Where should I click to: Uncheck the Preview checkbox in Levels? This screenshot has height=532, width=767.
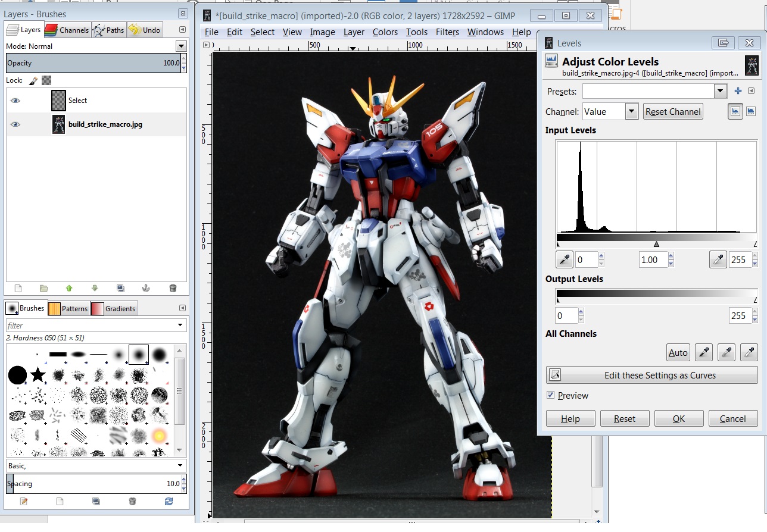click(x=551, y=395)
